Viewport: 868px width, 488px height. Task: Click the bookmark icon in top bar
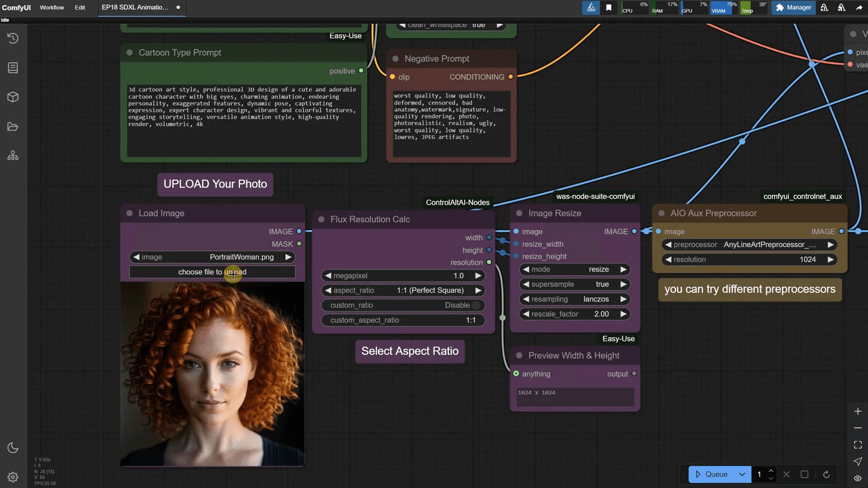609,8
